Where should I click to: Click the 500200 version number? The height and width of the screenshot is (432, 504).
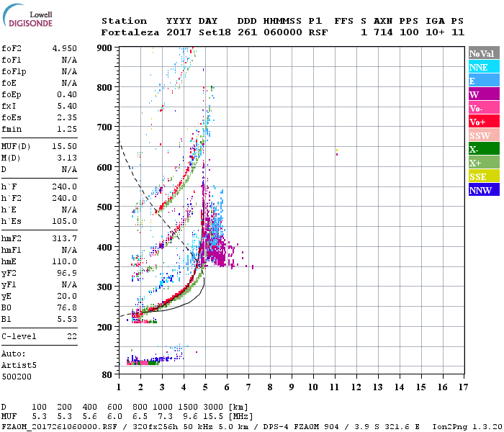coord(17,377)
